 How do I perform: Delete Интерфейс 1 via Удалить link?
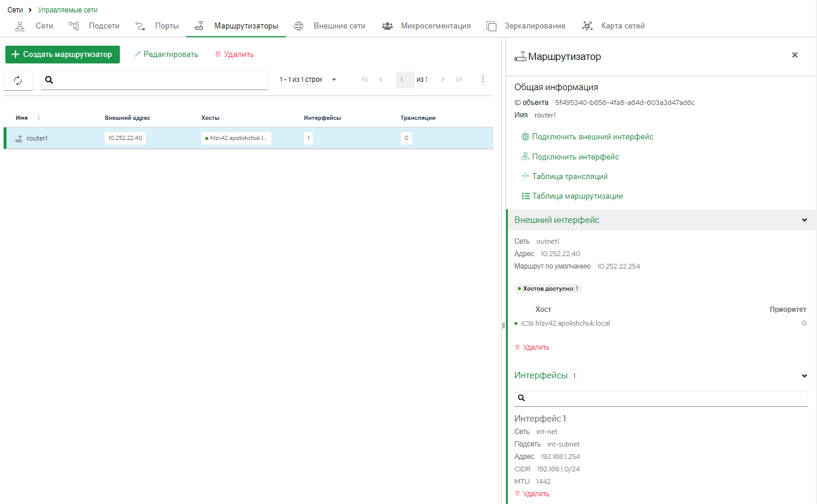click(x=532, y=494)
